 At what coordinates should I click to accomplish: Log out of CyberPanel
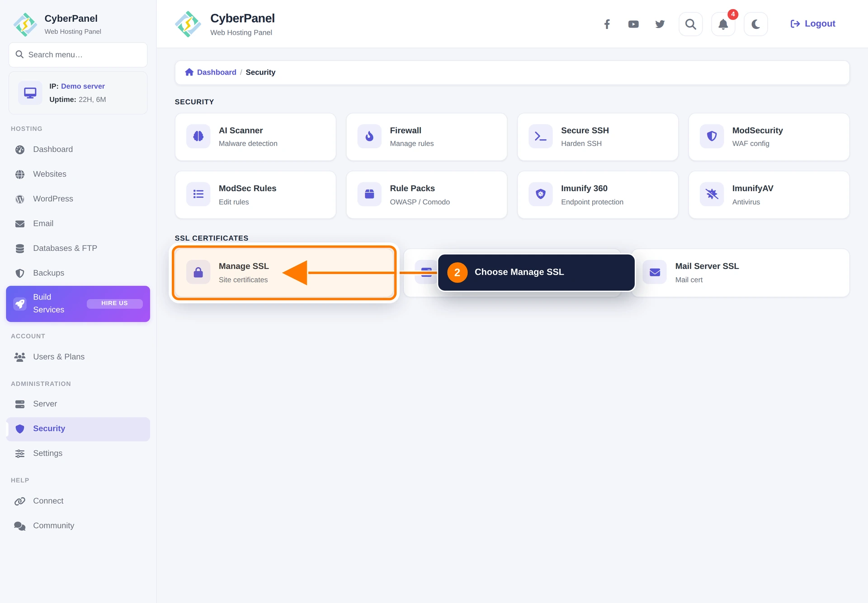(x=813, y=24)
